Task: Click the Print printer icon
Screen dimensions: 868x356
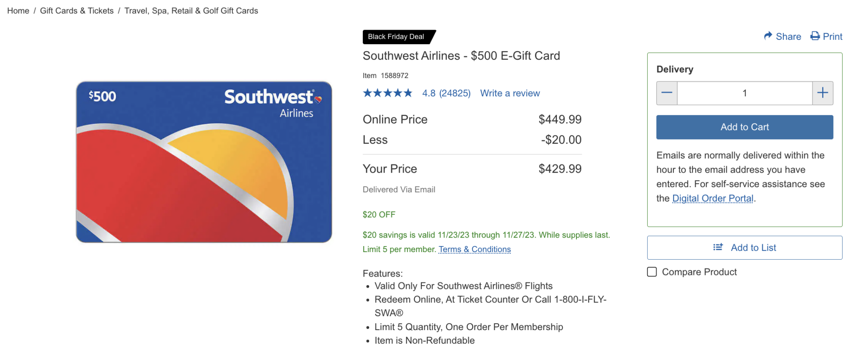Action: click(815, 36)
